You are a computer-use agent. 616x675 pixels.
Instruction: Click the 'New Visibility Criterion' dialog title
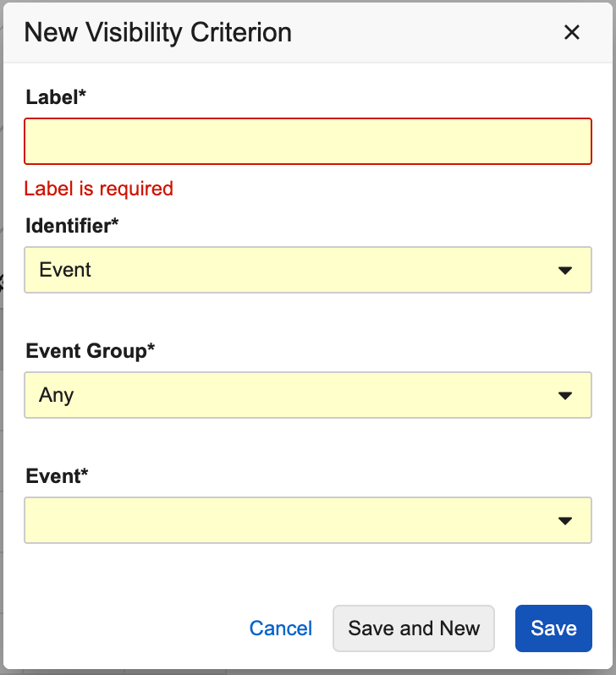point(157,33)
